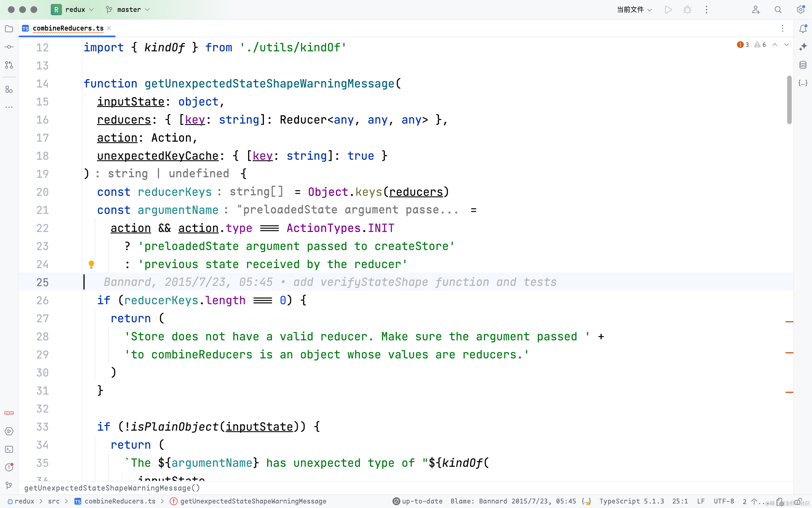Click combineReducers.ts breadcrumb in navigation bar

pyautogui.click(x=115, y=501)
